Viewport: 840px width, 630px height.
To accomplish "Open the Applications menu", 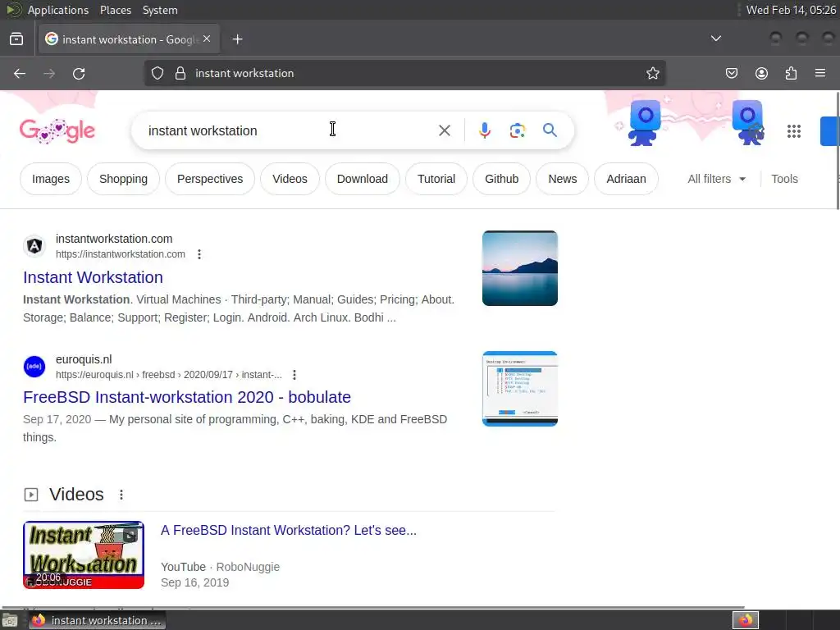I will point(58,10).
